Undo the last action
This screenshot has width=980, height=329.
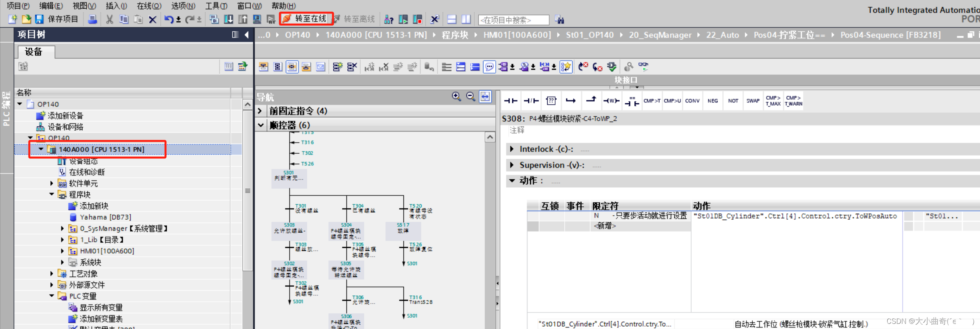click(x=169, y=19)
